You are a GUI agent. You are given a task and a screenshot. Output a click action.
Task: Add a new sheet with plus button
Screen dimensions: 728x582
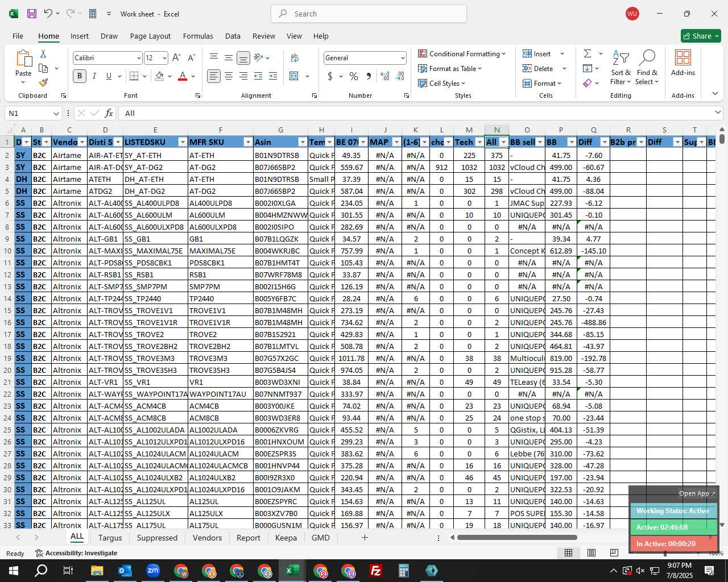pyautogui.click(x=365, y=538)
